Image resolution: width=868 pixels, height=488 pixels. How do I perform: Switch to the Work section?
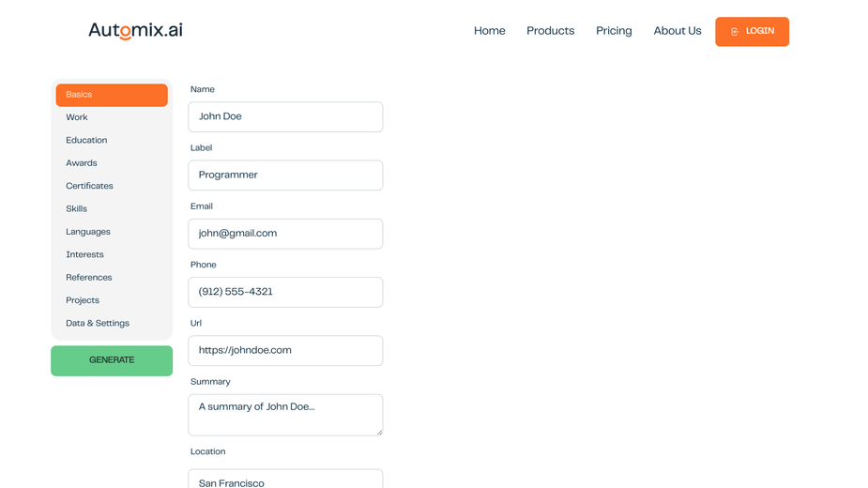[x=112, y=117]
